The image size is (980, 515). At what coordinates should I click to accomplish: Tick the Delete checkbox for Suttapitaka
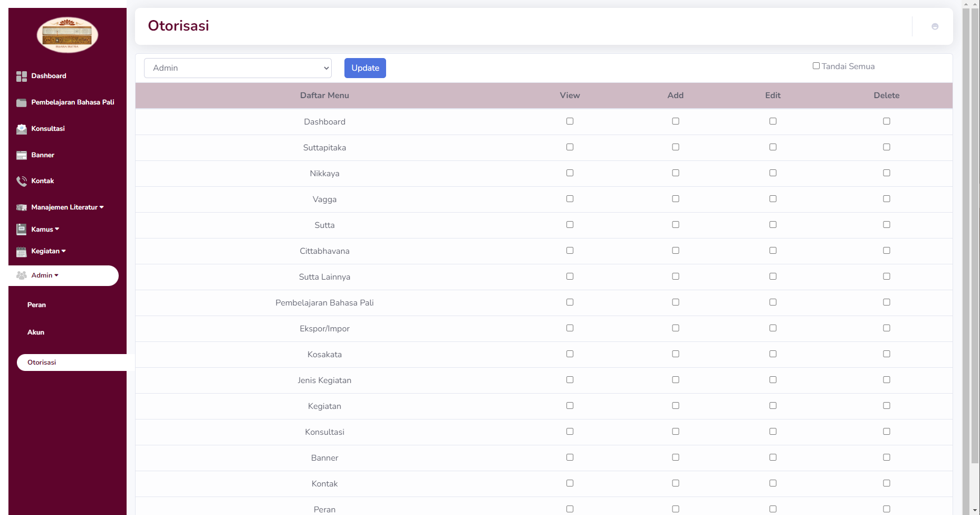[886, 147]
